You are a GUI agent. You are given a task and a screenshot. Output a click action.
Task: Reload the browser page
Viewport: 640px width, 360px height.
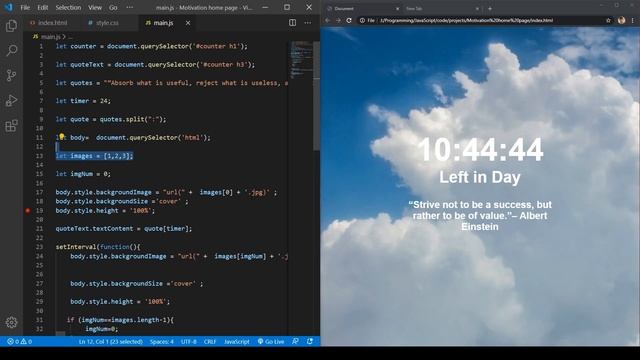[349, 20]
